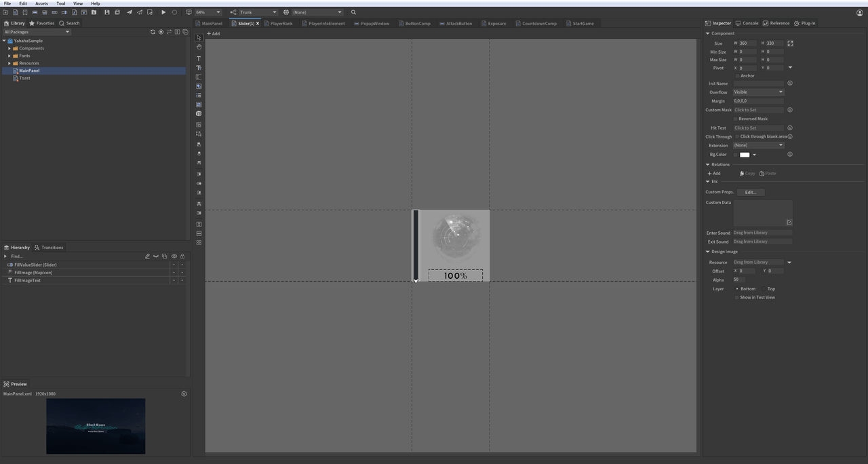Screen dimensions: 868x464
Task: Click the eye visibility icon in Hierarchy header
Action: [174, 256]
